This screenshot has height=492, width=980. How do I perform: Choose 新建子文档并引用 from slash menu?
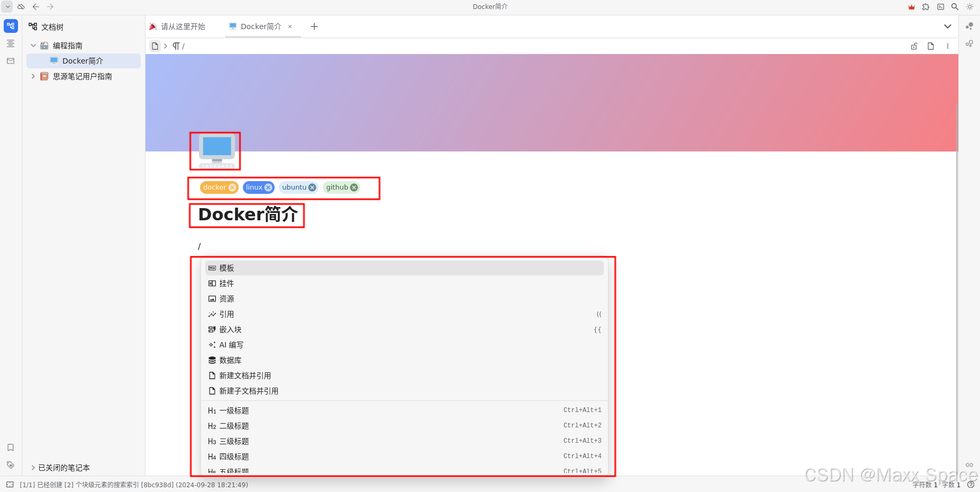404,391
